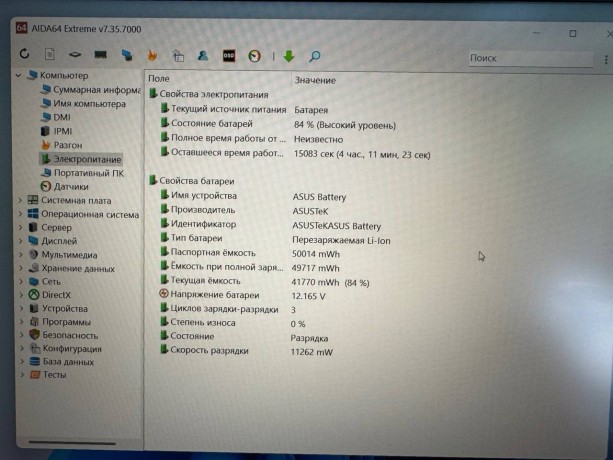Select the Напряжение батареи row

point(242,295)
